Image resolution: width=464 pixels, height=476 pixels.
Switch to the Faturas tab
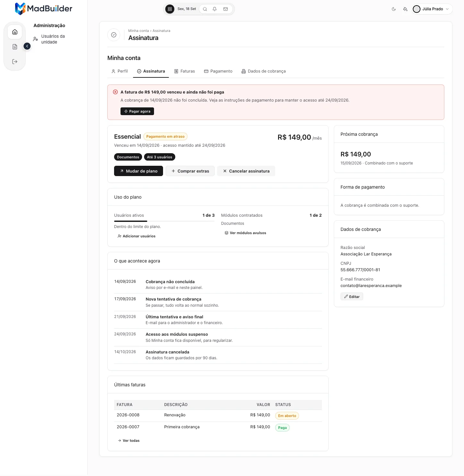pos(185,71)
